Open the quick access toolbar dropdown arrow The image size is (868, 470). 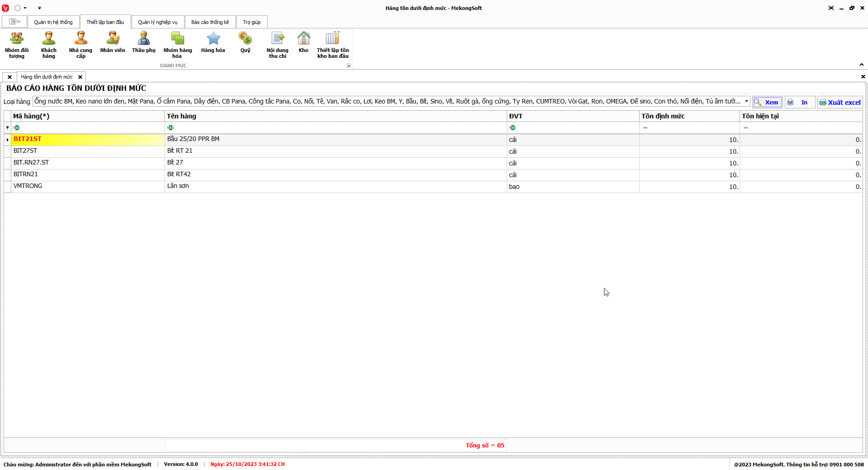point(39,8)
